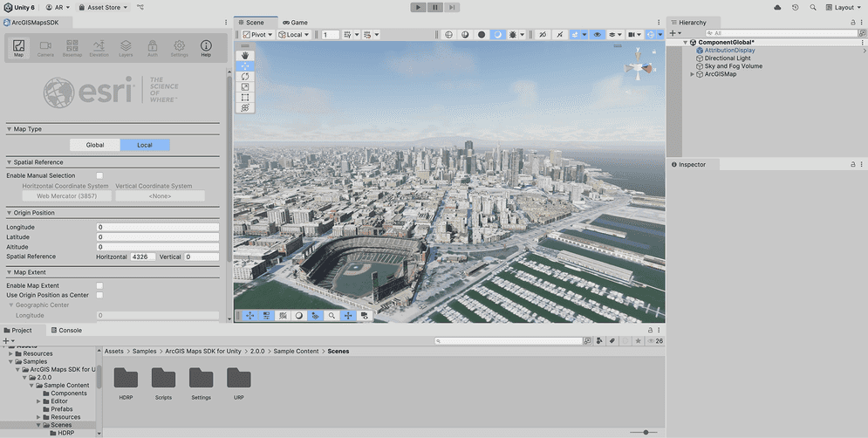Open the Help info icon
Screen dimensions: 868x438
(x=206, y=48)
